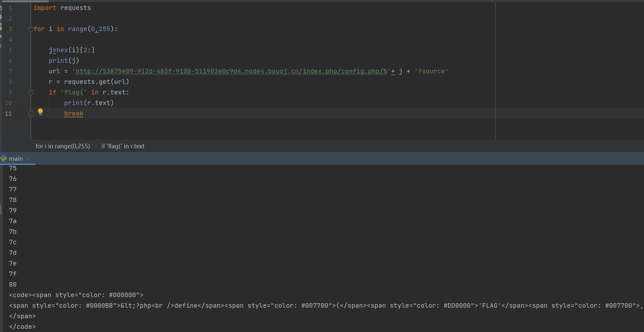Click line number 7 in gutter
This screenshot has height=332, width=644.
(x=10, y=71)
